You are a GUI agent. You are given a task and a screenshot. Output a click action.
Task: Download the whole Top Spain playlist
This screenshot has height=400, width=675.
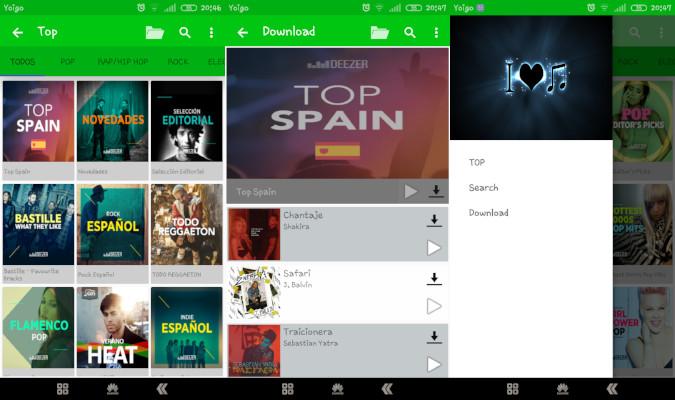[436, 191]
